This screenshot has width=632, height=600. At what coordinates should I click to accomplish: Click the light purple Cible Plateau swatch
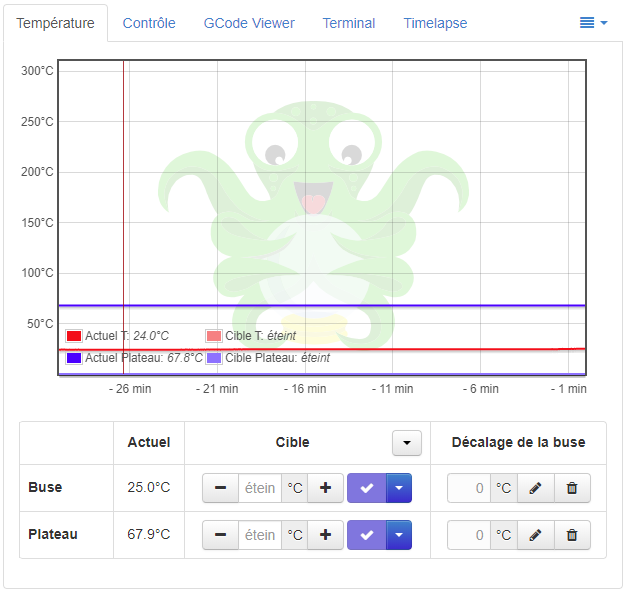(214, 358)
